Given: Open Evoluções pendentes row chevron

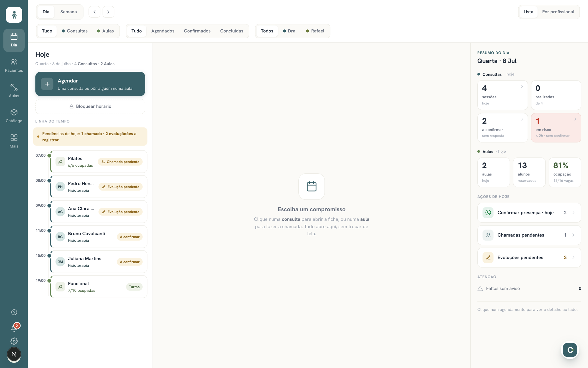Looking at the screenshot, I should pos(573,257).
